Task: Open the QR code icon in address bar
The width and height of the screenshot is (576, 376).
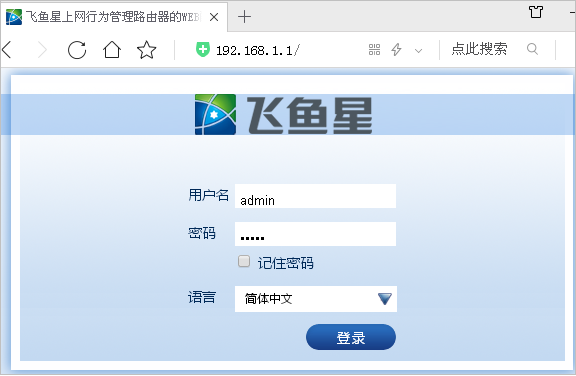Action: tap(374, 50)
